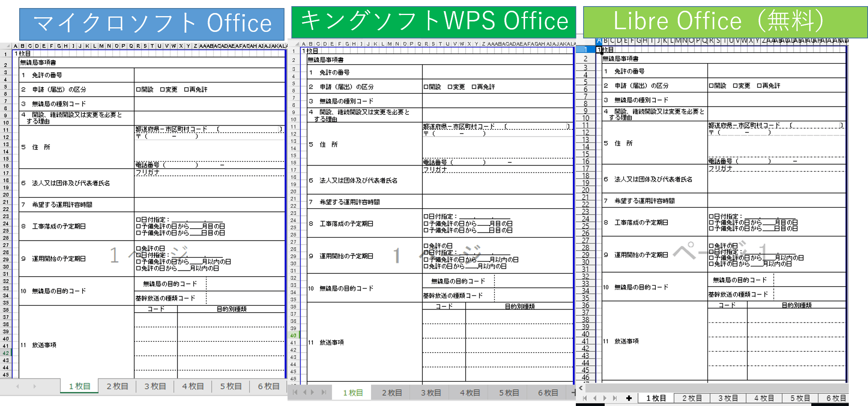
Task: Click □変更 box text in WPS Office sheet
Action: (x=456, y=87)
